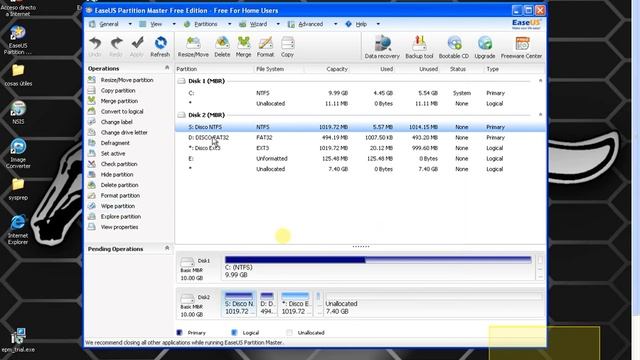640x360 pixels.
Task: Collapse the Pending Operations panel
Action: tap(167, 248)
